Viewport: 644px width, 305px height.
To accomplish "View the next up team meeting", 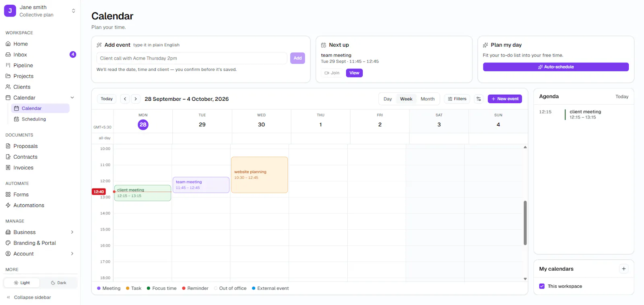I will [354, 73].
